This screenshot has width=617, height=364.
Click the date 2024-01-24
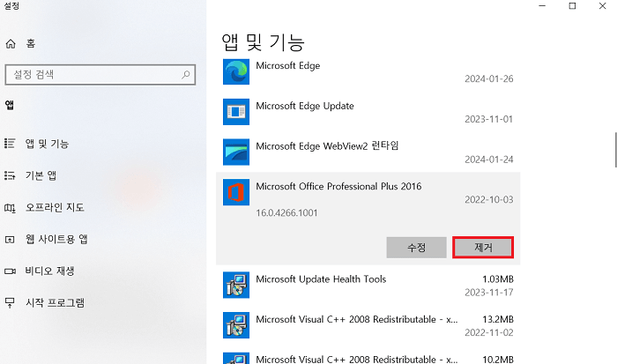click(x=489, y=160)
